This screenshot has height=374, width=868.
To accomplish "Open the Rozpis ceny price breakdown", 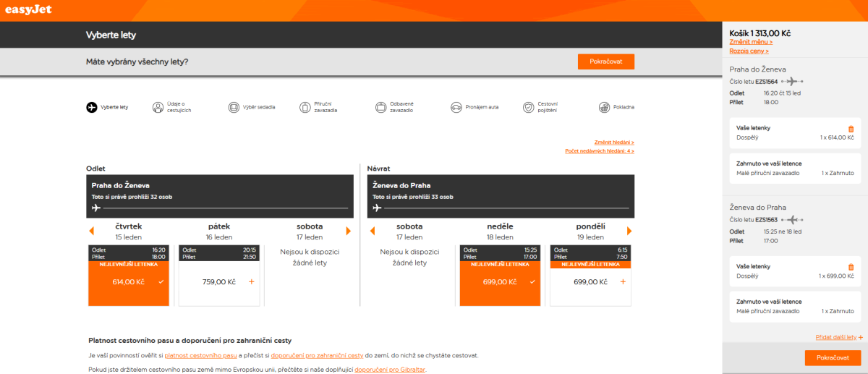I will click(749, 51).
